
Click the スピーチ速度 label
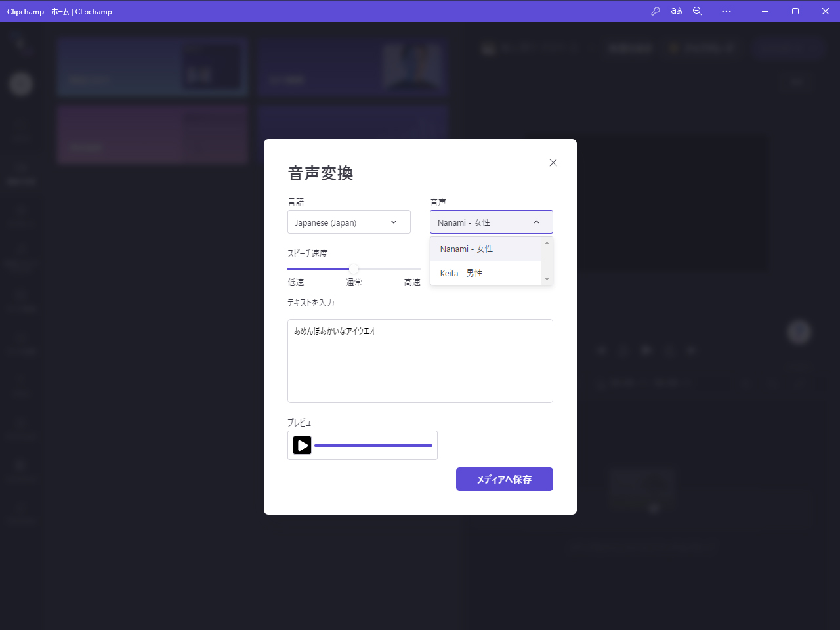[x=308, y=253]
